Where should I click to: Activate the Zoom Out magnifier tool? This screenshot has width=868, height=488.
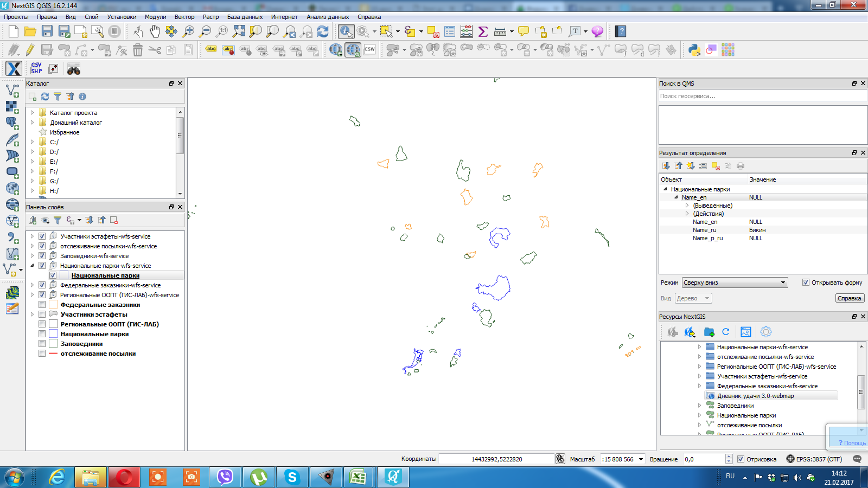pyautogui.click(x=205, y=31)
